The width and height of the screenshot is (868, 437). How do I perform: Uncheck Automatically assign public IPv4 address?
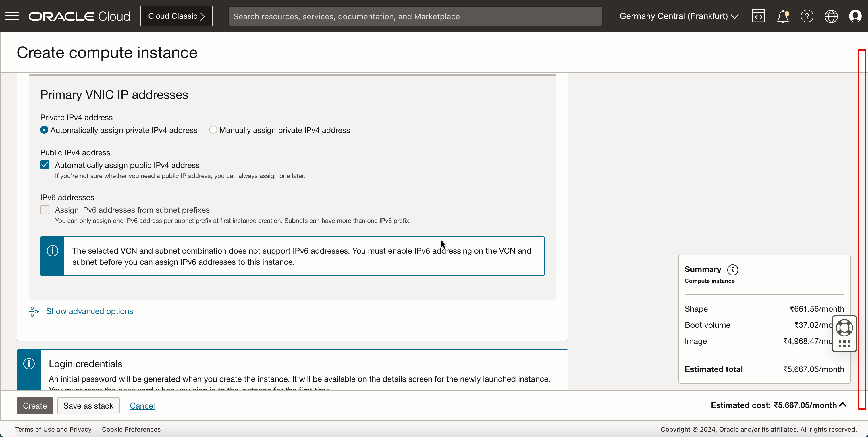coord(45,165)
